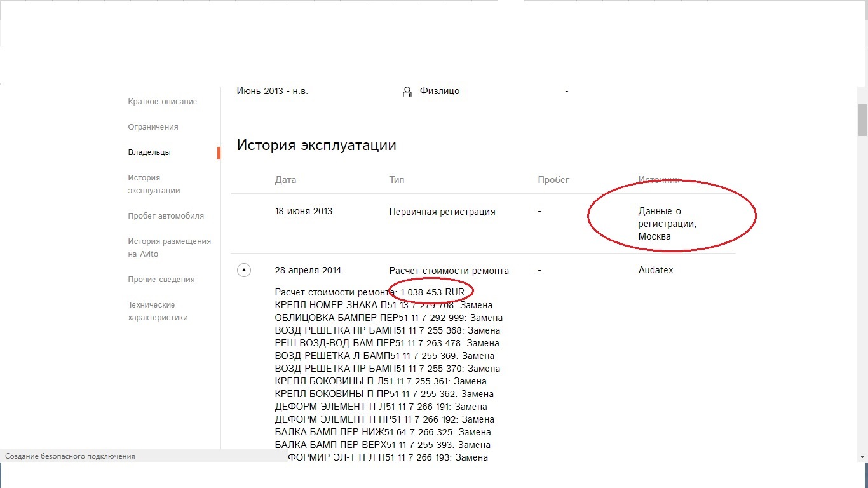Screen dimensions: 868x488
Task: Click КРЕПЛ БОКОВИНЫ П ПР line
Action: [x=384, y=394]
